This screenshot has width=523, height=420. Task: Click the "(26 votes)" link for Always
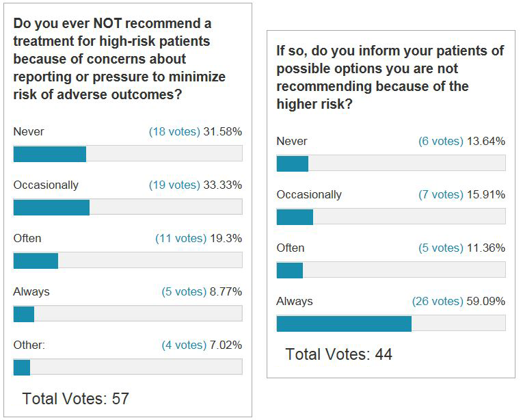(x=438, y=301)
